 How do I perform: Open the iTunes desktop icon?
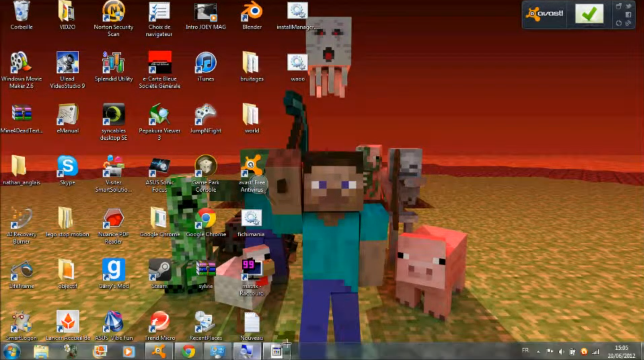pos(206,63)
